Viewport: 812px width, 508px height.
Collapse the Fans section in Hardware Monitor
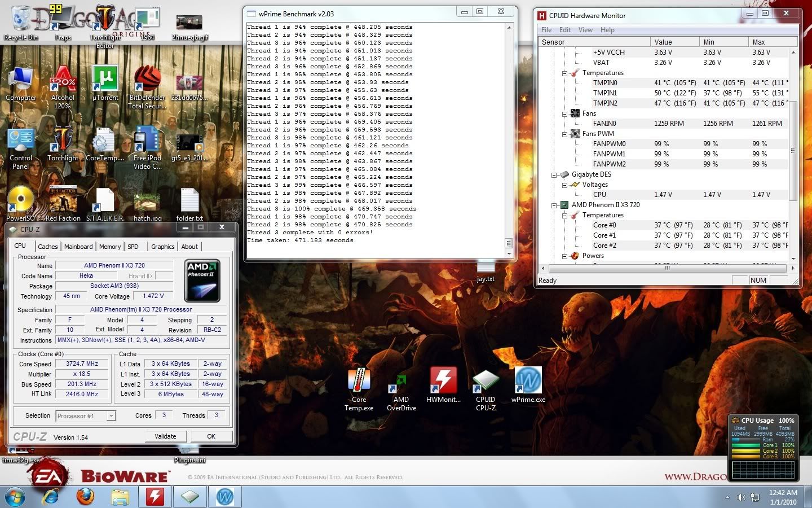tap(564, 113)
